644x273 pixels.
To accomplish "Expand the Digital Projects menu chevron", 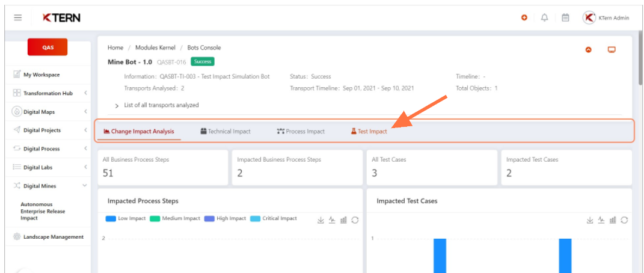I will [x=85, y=130].
